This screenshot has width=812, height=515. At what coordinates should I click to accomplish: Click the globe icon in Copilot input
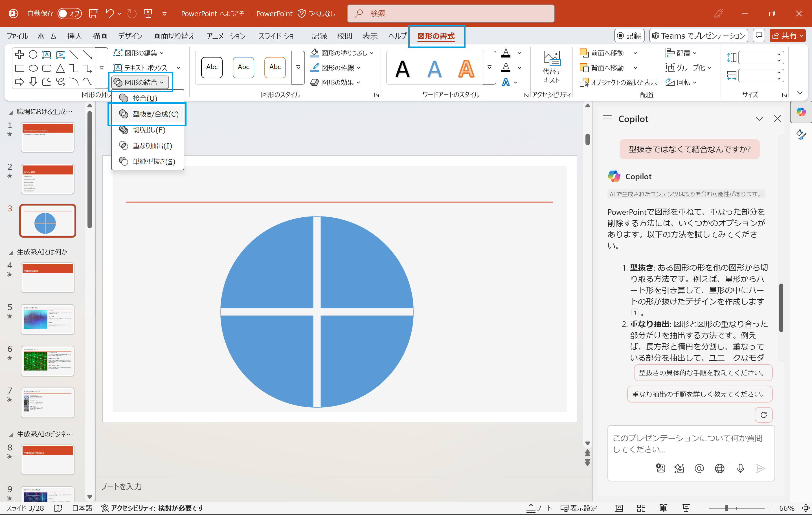coord(720,468)
